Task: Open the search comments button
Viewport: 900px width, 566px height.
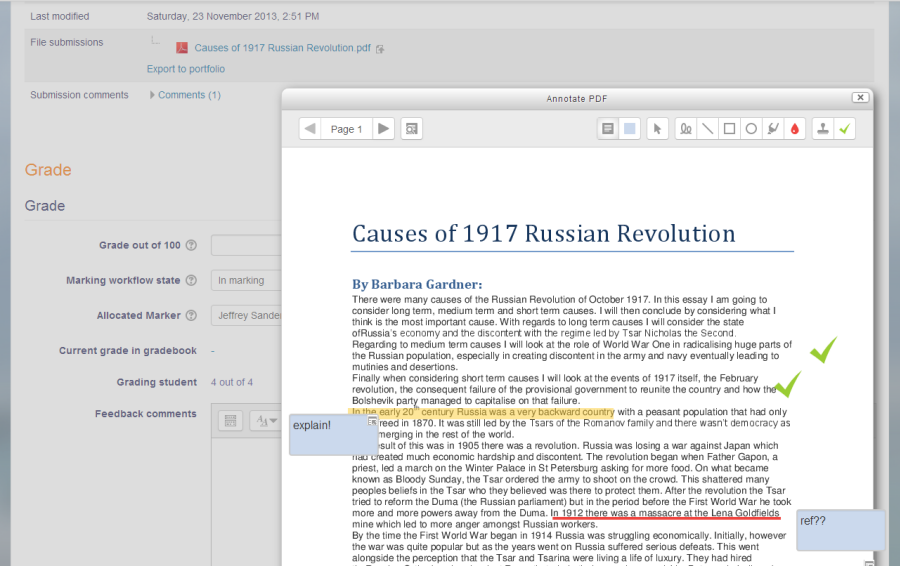Action: (411, 129)
